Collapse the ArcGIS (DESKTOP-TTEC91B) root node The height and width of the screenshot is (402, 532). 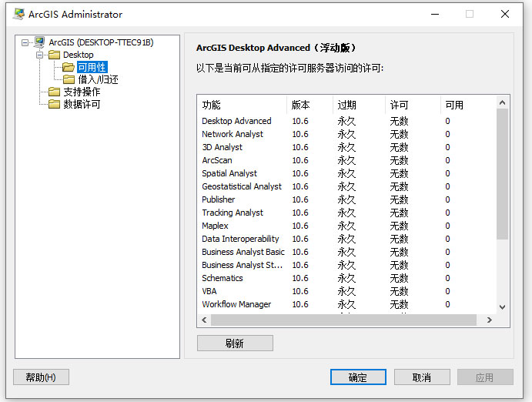[25, 43]
